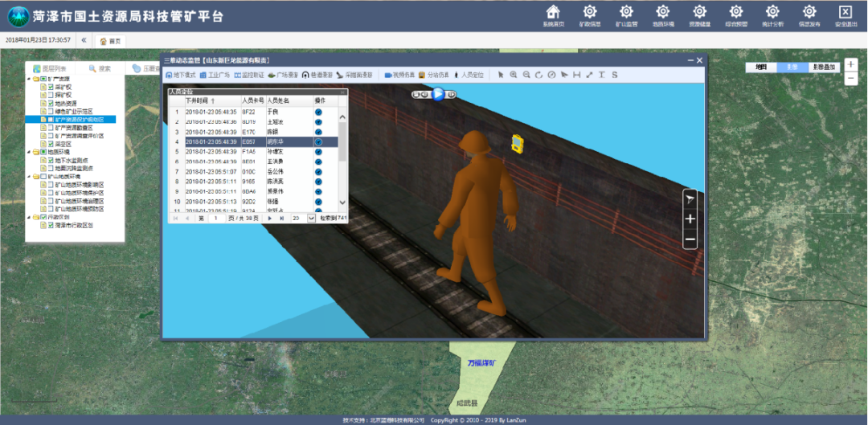Zoom in main map with plus button
This screenshot has height=425, width=868.
click(x=851, y=65)
